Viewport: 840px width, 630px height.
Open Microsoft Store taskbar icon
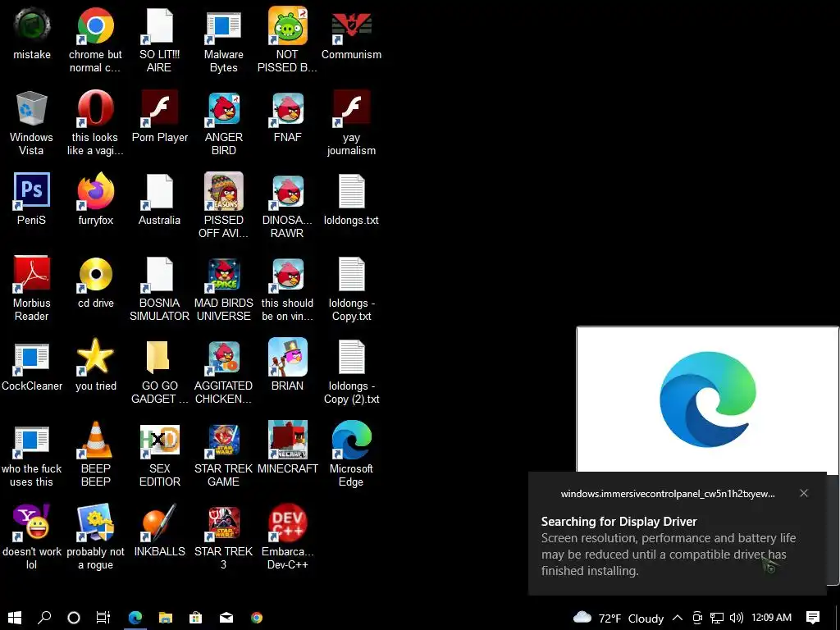pyautogui.click(x=196, y=618)
